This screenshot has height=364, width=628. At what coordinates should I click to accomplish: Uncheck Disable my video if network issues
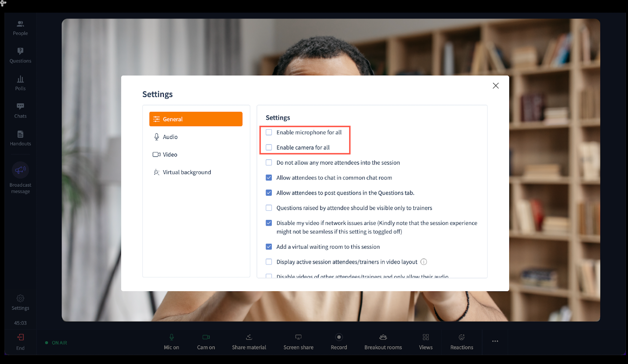pyautogui.click(x=269, y=223)
